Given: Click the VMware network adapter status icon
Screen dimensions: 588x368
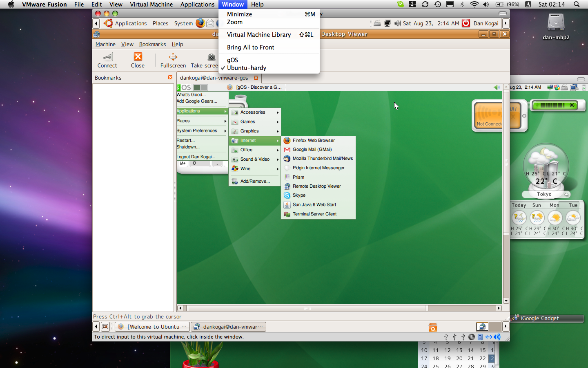Looking at the screenshot, I should [x=488, y=337].
